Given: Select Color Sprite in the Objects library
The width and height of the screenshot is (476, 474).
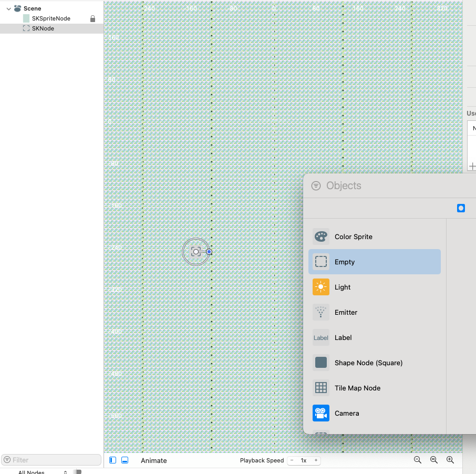Looking at the screenshot, I should (x=353, y=236).
